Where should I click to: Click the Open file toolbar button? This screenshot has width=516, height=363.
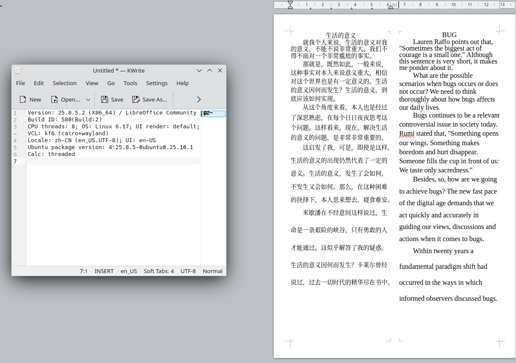[65, 99]
